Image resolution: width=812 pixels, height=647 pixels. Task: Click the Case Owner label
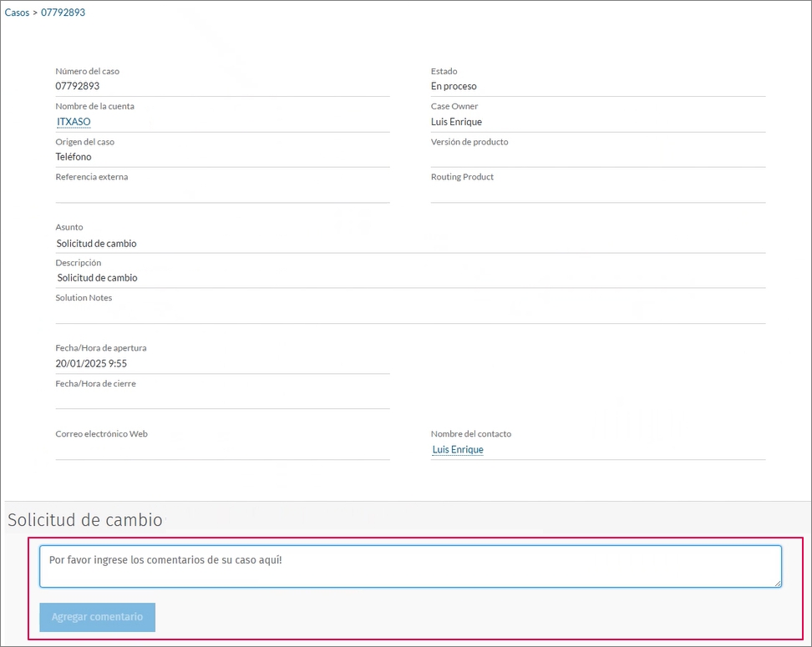[454, 106]
